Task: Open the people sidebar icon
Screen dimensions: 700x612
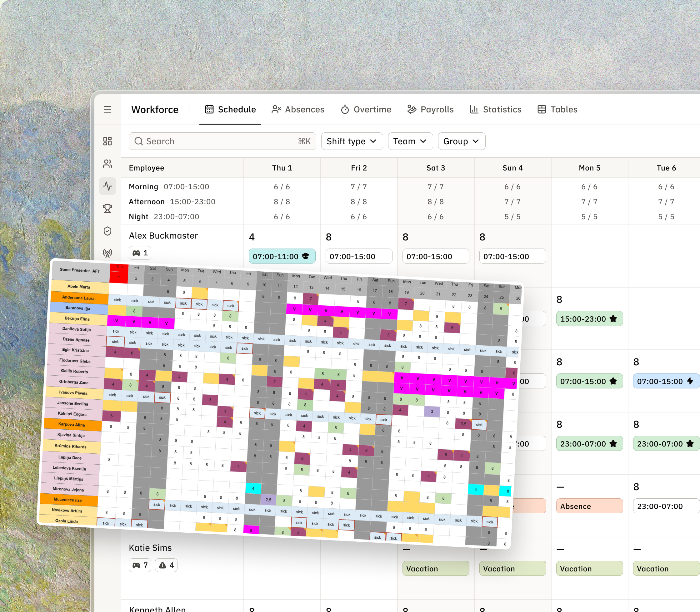Action: pyautogui.click(x=107, y=164)
